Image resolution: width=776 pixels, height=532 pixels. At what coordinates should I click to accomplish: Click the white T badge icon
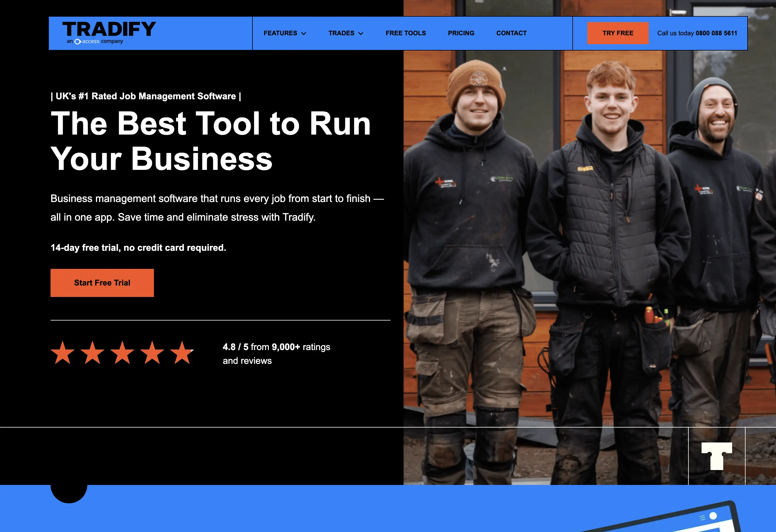[717, 456]
